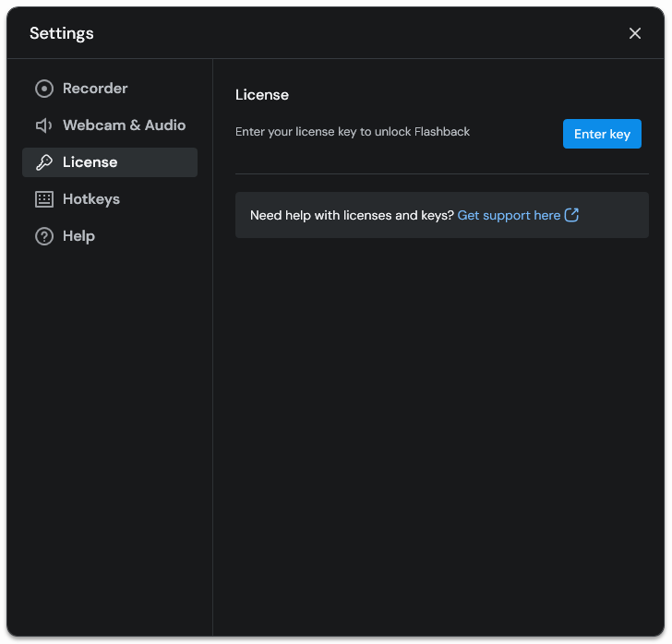Click the License section heading
The image size is (672, 644).
click(x=262, y=95)
